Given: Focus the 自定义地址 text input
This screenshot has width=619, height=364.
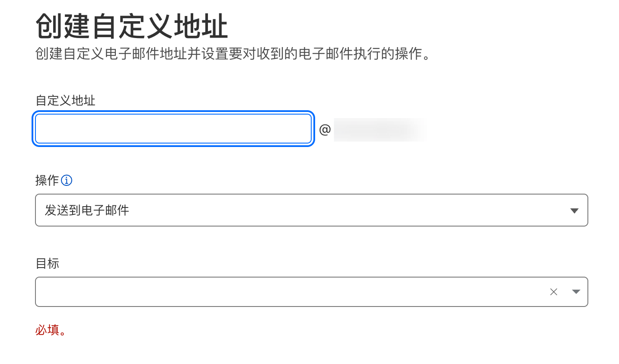Looking at the screenshot, I should tap(173, 129).
